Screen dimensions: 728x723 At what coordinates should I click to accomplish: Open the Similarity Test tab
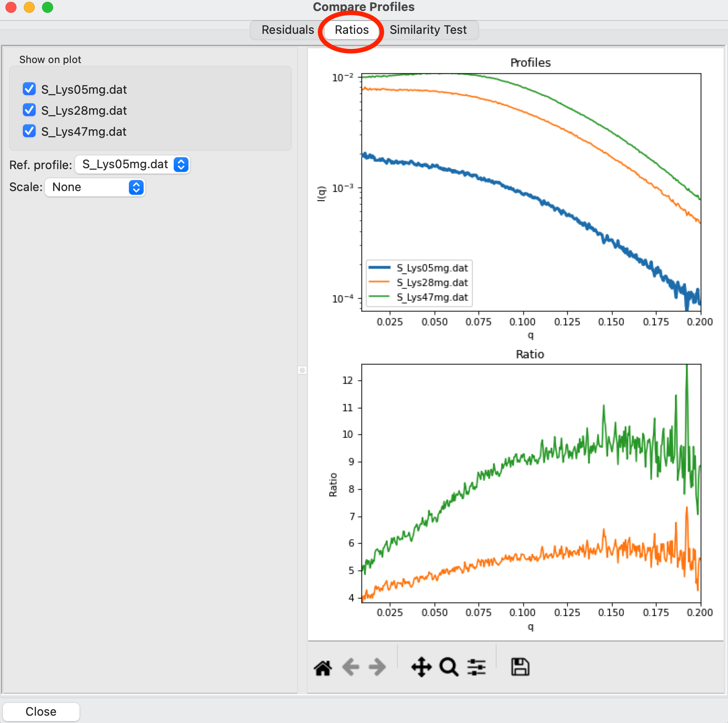428,30
